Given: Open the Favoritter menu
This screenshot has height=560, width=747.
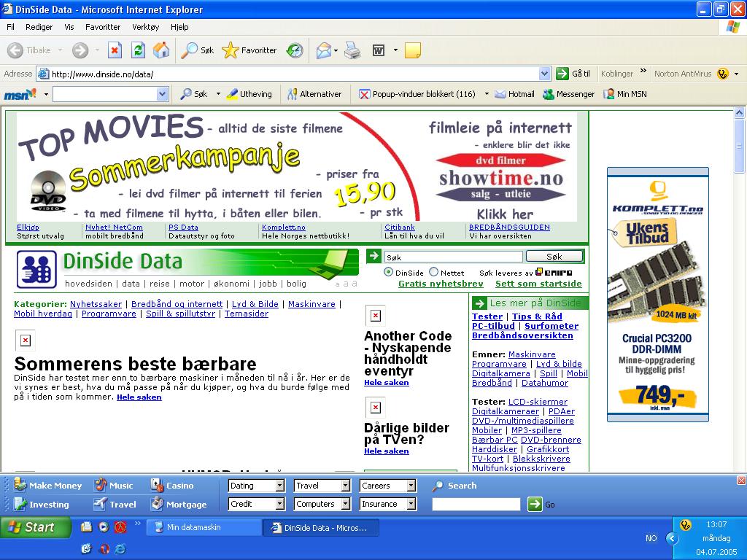Looking at the screenshot, I should (103, 27).
